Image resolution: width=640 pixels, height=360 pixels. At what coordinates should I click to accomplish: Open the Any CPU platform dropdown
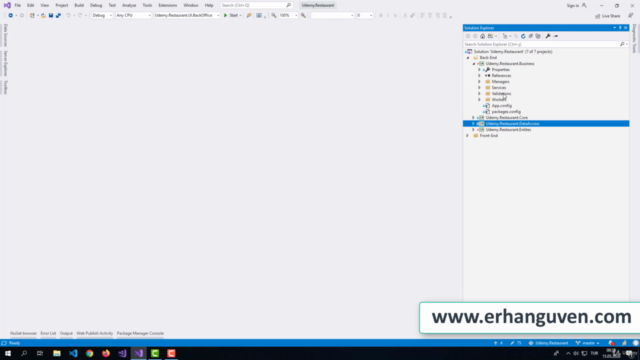click(133, 16)
